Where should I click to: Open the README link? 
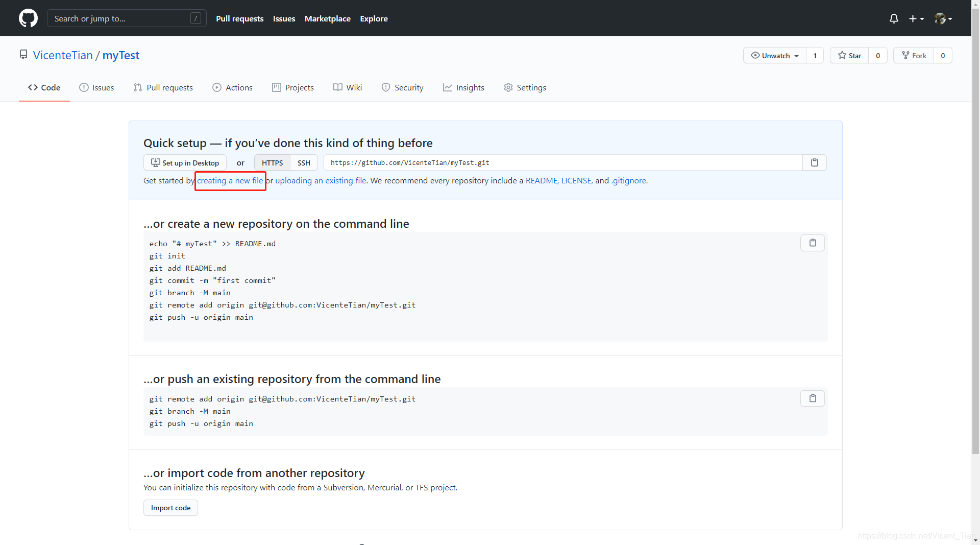point(542,180)
